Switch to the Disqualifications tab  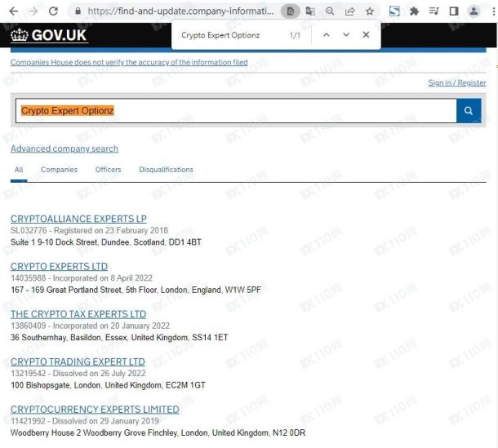click(x=166, y=170)
